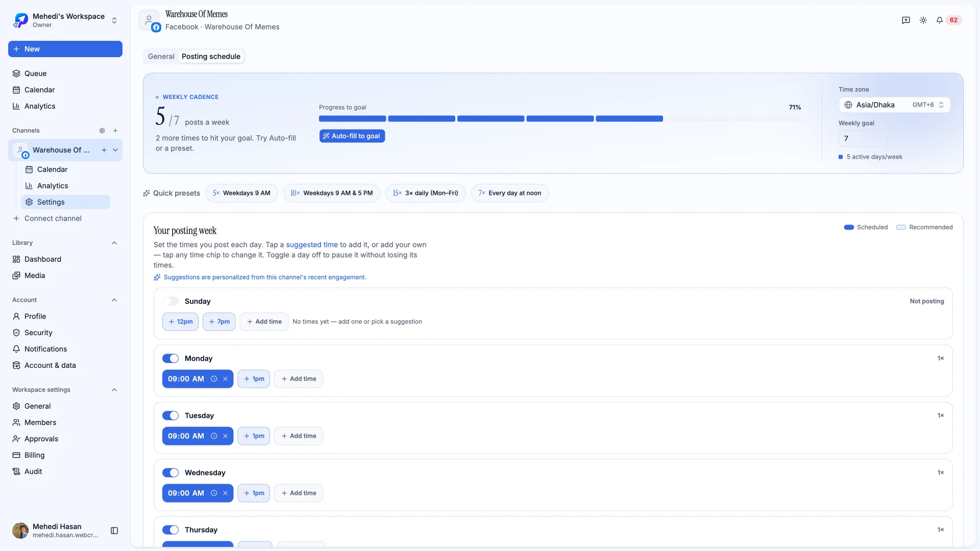Open Members page

(x=65, y=422)
